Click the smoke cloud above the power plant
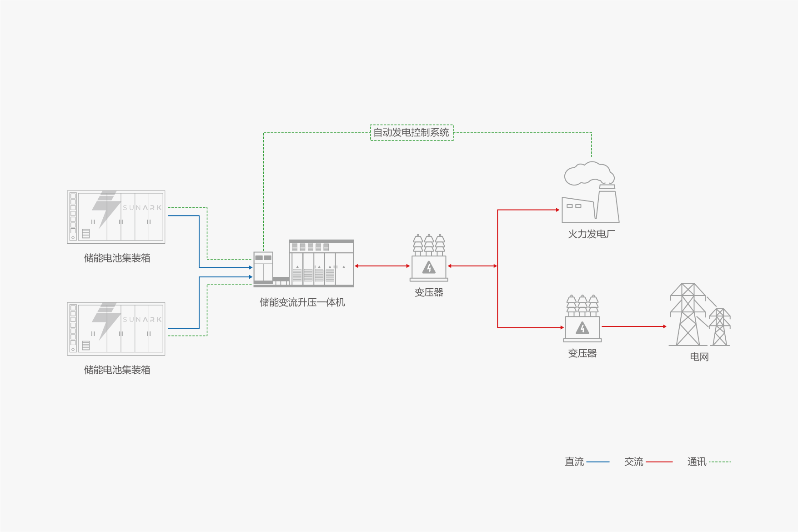This screenshot has height=532, width=798. tap(588, 174)
